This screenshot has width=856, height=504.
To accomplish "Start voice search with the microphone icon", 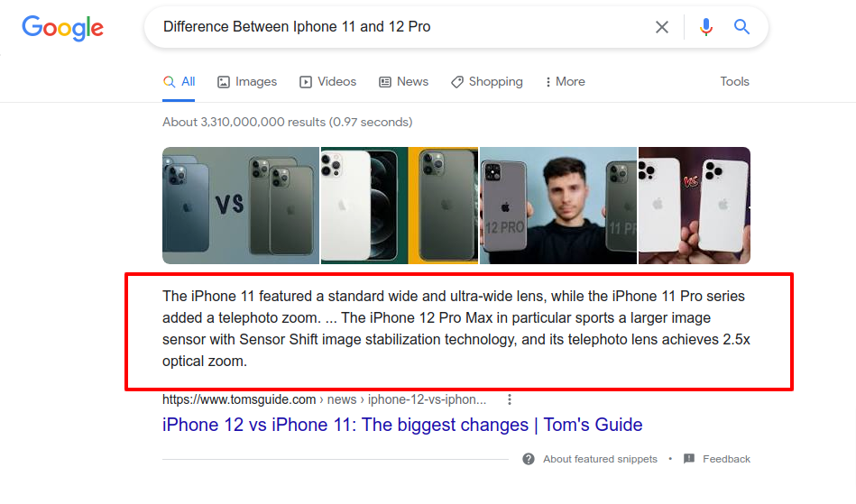I will pos(706,27).
